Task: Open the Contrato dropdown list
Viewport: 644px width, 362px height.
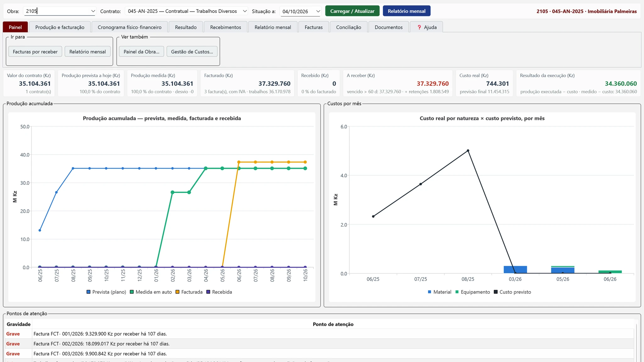Action: coord(186,11)
